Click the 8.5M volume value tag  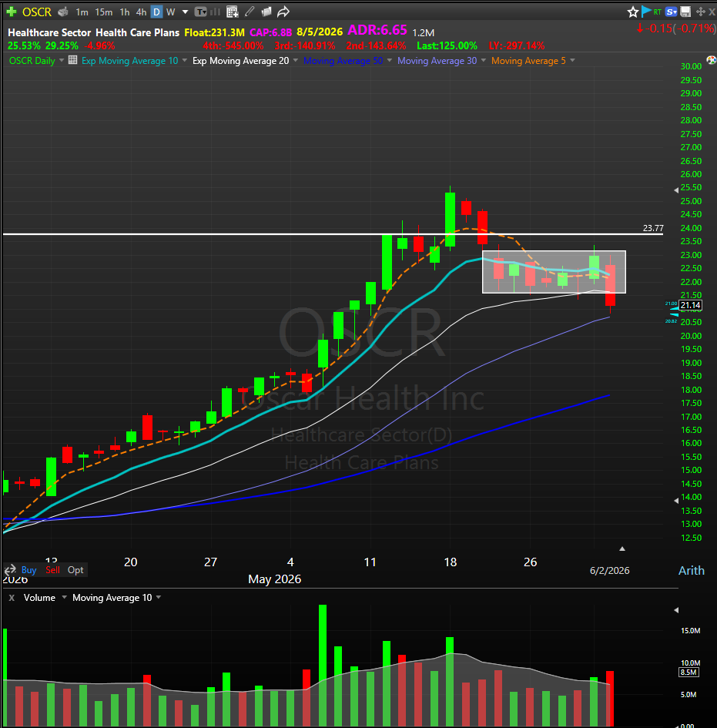tap(689, 672)
